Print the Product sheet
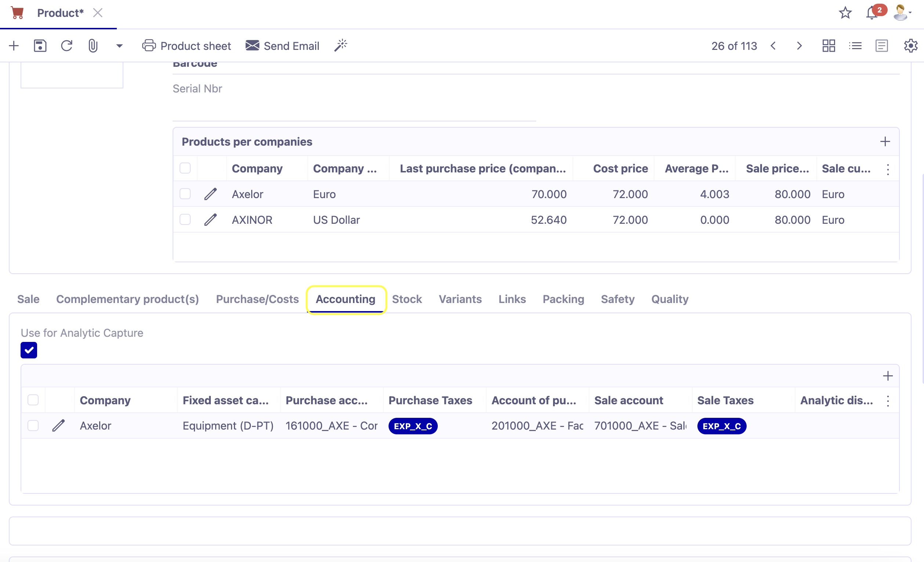924x562 pixels. 187,46
